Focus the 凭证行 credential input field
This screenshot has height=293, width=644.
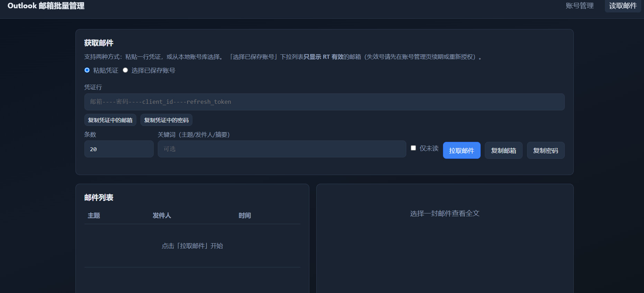(x=324, y=102)
